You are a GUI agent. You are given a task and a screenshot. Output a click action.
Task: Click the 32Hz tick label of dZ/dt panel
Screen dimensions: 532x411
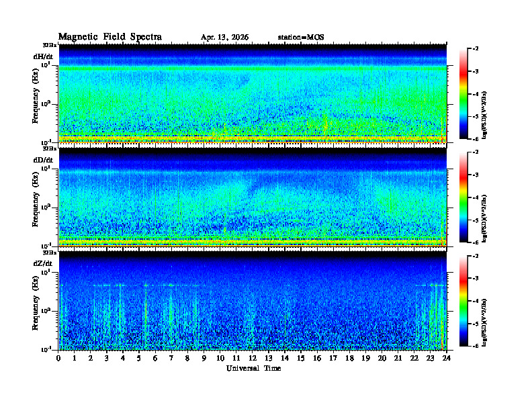point(50,253)
